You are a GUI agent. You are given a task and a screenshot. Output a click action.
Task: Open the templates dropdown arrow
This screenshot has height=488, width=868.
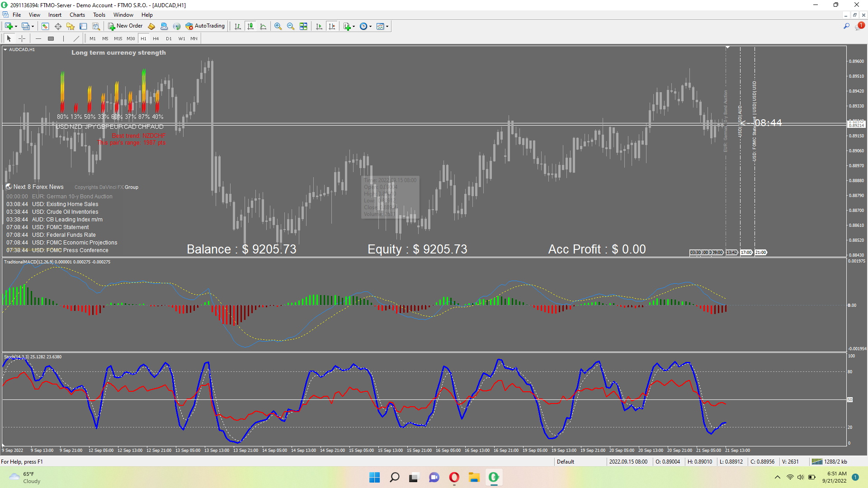pyautogui.click(x=387, y=26)
